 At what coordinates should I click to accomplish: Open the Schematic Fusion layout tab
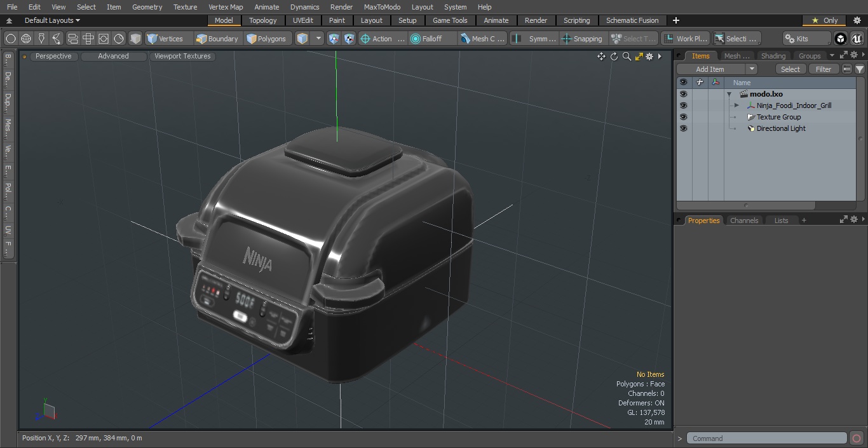tap(632, 20)
